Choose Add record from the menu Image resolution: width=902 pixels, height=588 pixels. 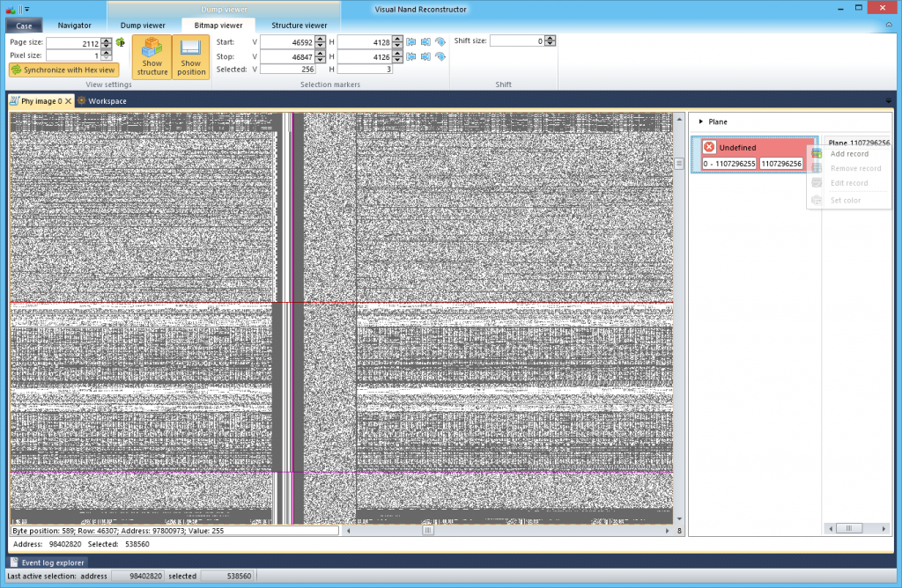tap(849, 154)
